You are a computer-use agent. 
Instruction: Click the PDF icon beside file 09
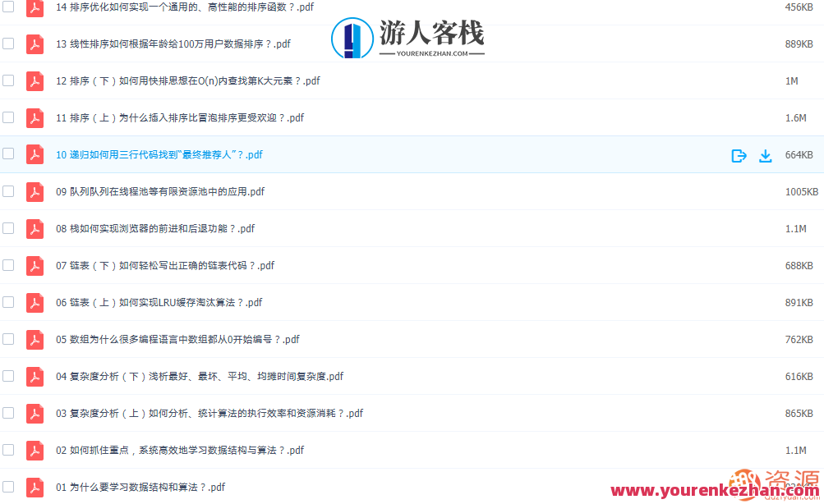34,191
